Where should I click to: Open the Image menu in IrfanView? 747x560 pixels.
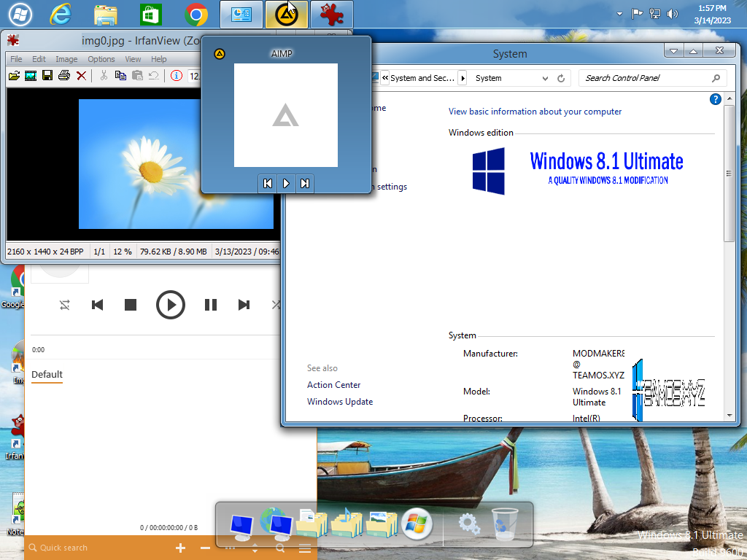pyautogui.click(x=66, y=59)
